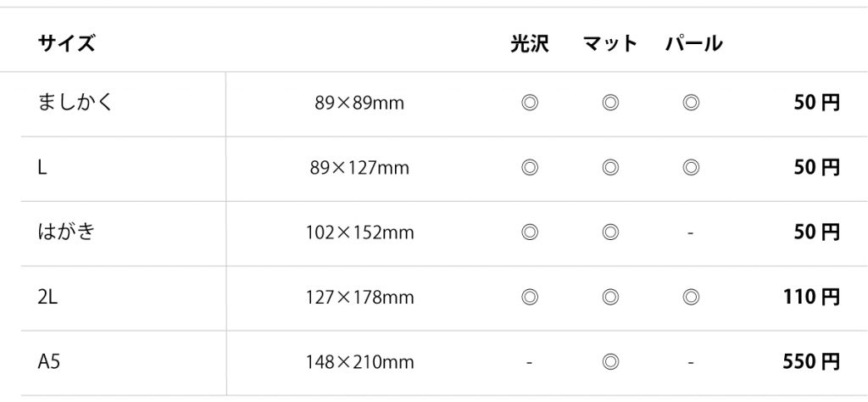
Task: Click the サイズ column header
Action: 66,42
